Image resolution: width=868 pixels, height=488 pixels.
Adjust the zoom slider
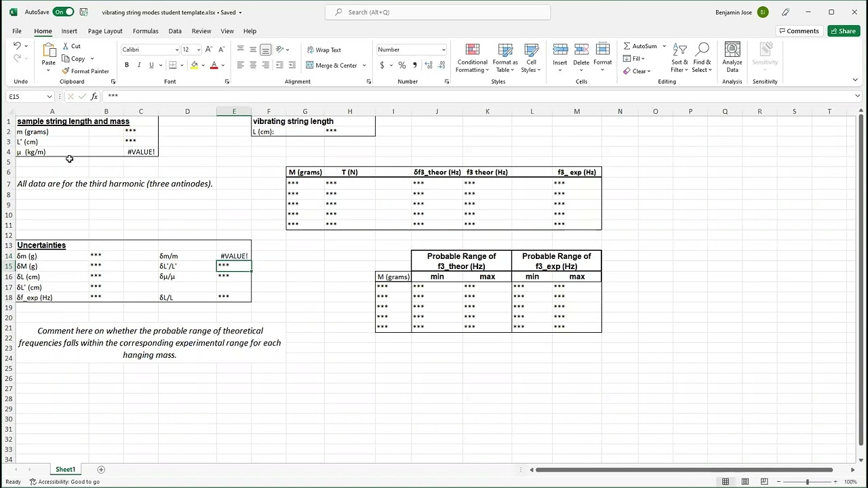(807, 482)
